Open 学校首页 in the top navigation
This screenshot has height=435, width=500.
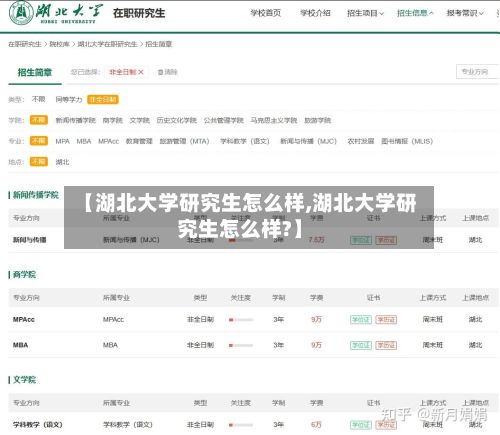pos(266,13)
